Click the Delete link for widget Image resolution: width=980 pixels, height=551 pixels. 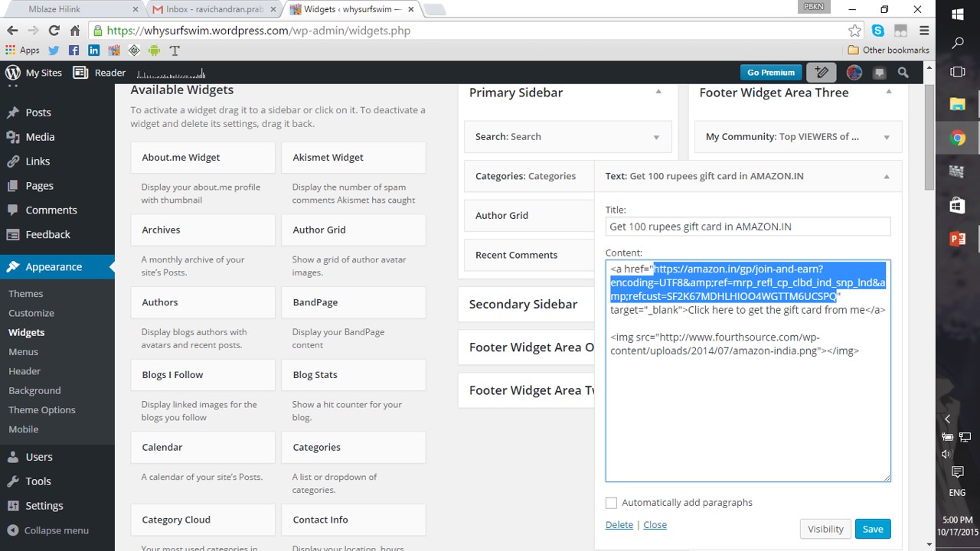coord(619,525)
